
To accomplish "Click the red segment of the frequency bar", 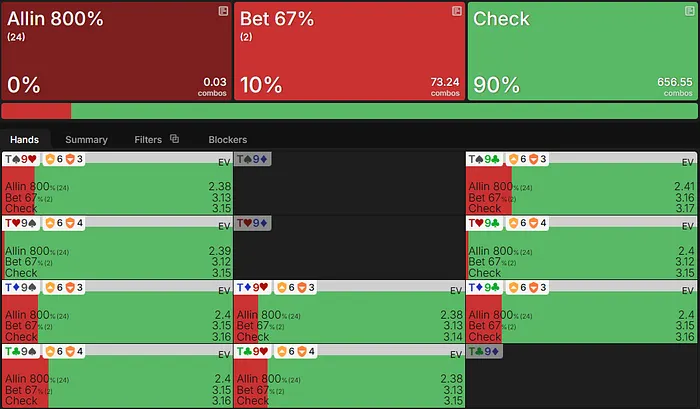I will coord(36,111).
